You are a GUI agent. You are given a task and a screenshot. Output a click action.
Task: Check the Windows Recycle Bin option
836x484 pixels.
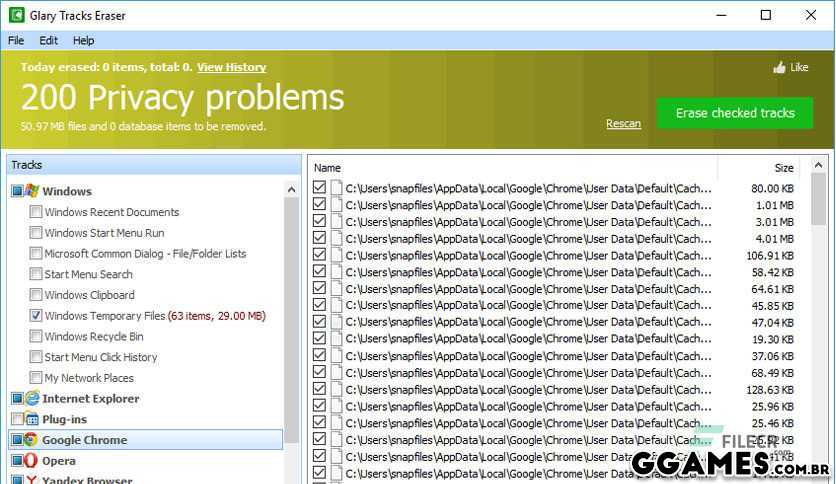36,337
